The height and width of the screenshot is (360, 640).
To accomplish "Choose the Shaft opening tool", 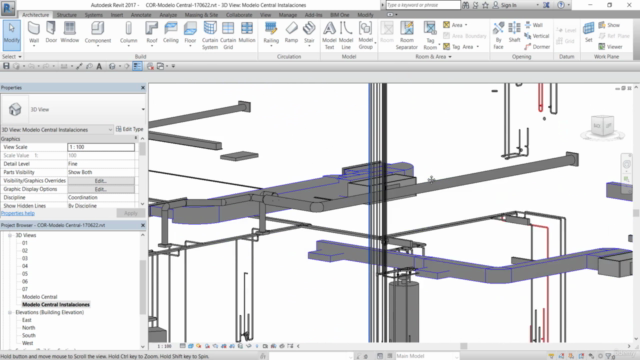I will [514, 33].
